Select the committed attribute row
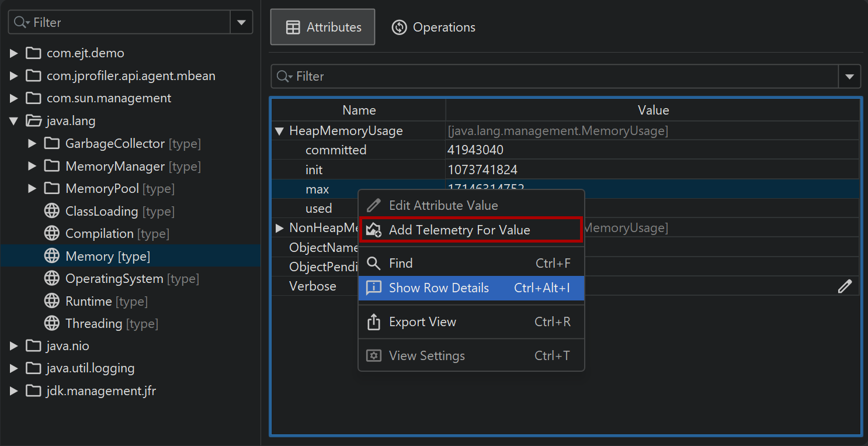Screen dimensions: 868x446 [x=336, y=150]
